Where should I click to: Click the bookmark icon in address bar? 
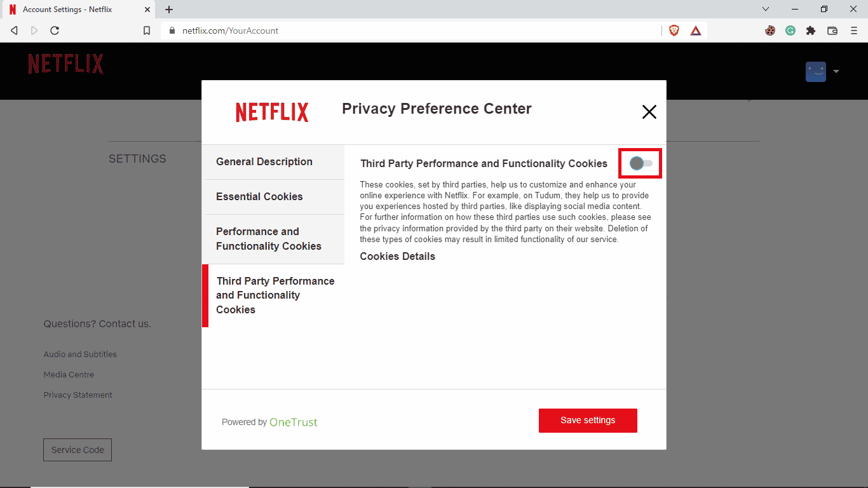pos(147,30)
